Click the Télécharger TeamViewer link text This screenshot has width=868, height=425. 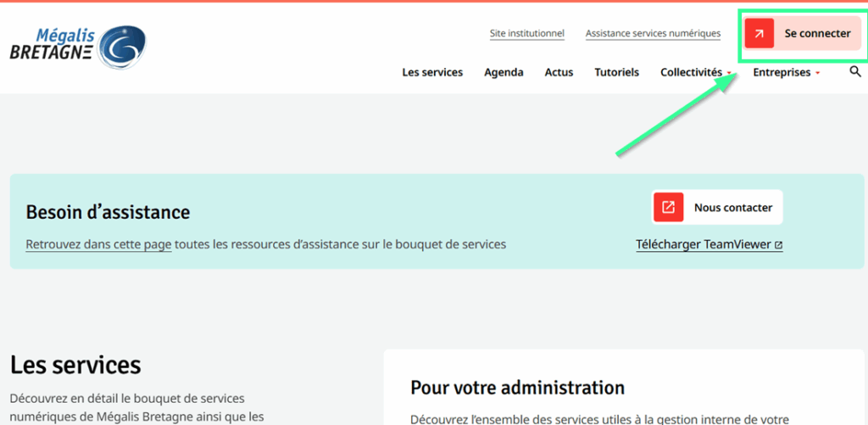(703, 244)
